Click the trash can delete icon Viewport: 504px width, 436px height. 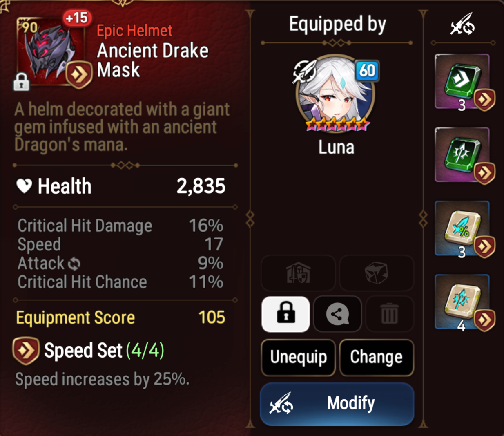(389, 314)
